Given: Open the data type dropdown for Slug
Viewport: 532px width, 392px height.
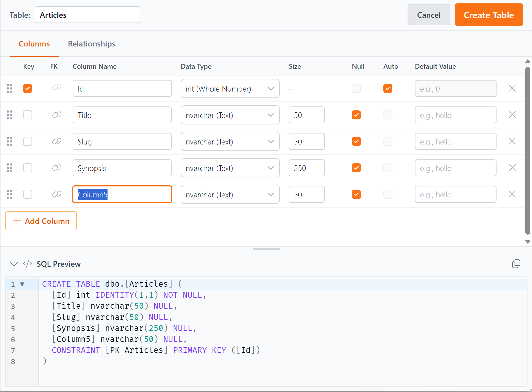Looking at the screenshot, I should coord(230,141).
